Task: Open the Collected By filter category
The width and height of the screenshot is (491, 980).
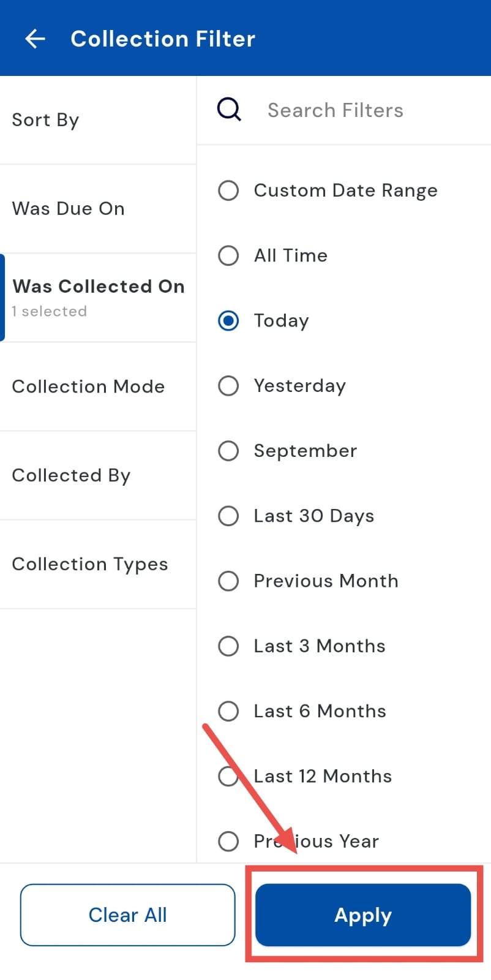Action: (x=98, y=475)
